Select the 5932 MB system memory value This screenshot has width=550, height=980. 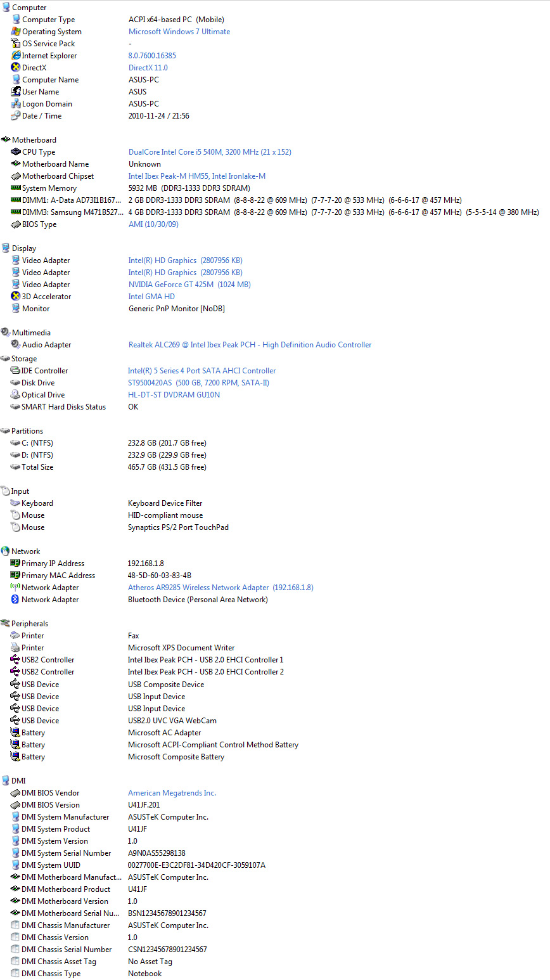pyautogui.click(x=189, y=188)
